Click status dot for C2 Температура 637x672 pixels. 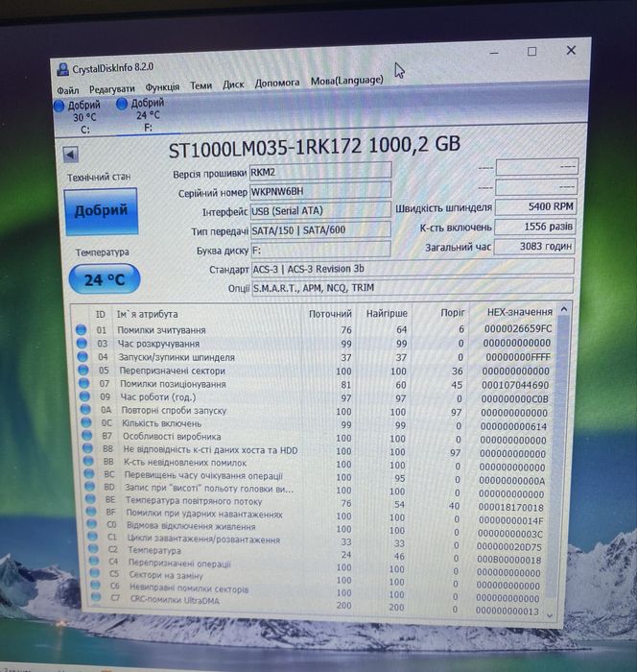pyautogui.click(x=93, y=548)
